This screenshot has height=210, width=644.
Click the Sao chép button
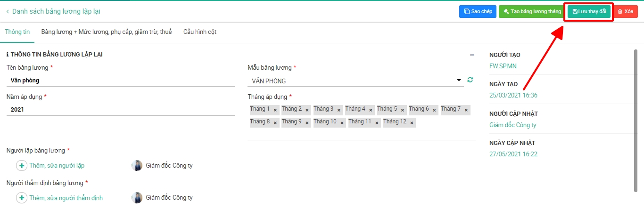(478, 11)
